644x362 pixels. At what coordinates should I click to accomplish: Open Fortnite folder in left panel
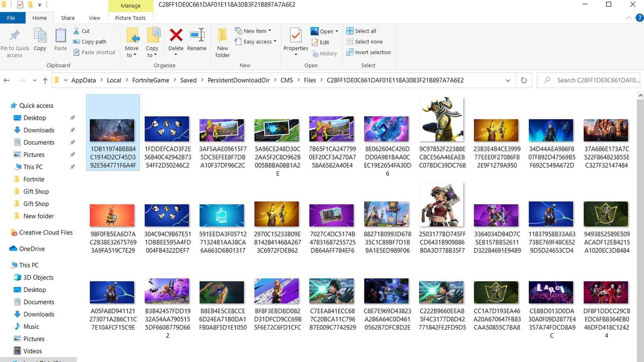click(34, 179)
